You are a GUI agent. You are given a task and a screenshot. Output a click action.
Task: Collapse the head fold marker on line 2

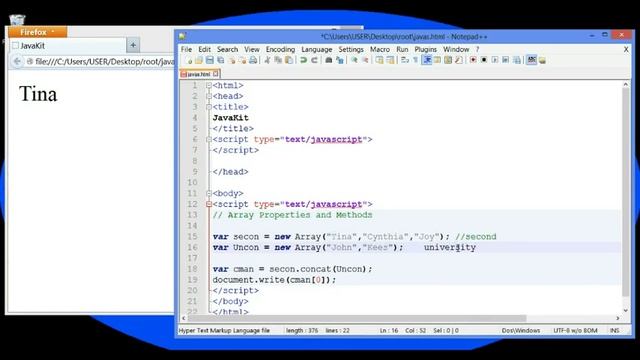pyautogui.click(x=209, y=96)
